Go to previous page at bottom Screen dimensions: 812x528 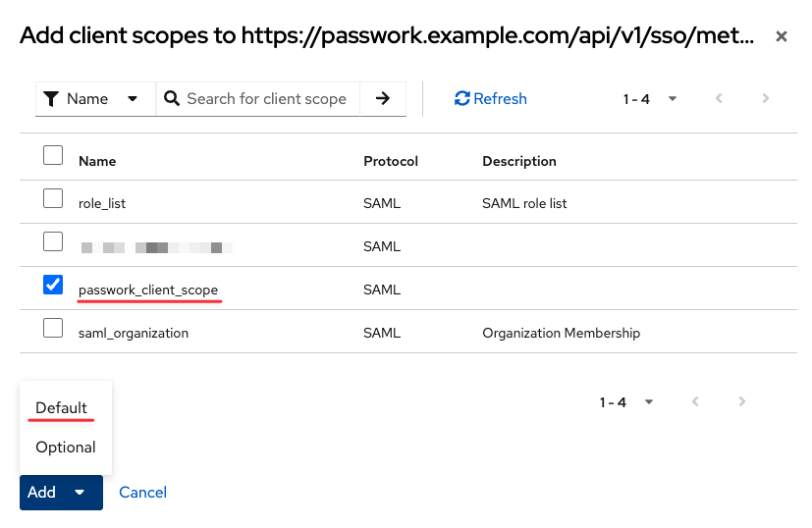tap(695, 402)
